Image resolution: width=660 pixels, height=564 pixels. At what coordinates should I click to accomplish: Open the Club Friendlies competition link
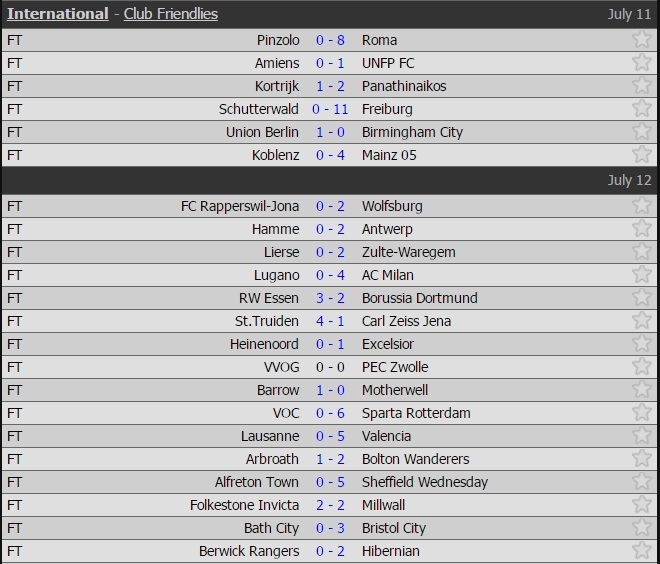[x=170, y=14]
